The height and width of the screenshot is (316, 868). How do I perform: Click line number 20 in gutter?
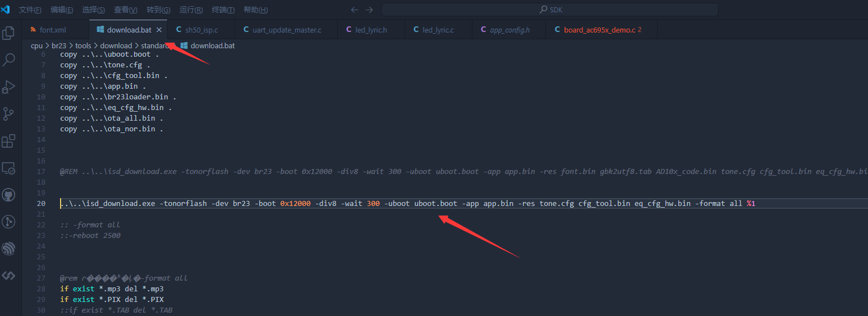click(x=41, y=203)
